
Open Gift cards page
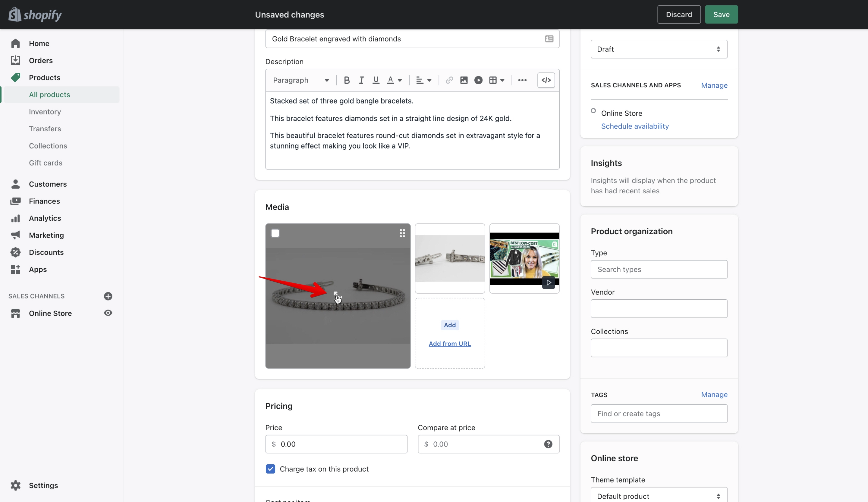point(46,163)
